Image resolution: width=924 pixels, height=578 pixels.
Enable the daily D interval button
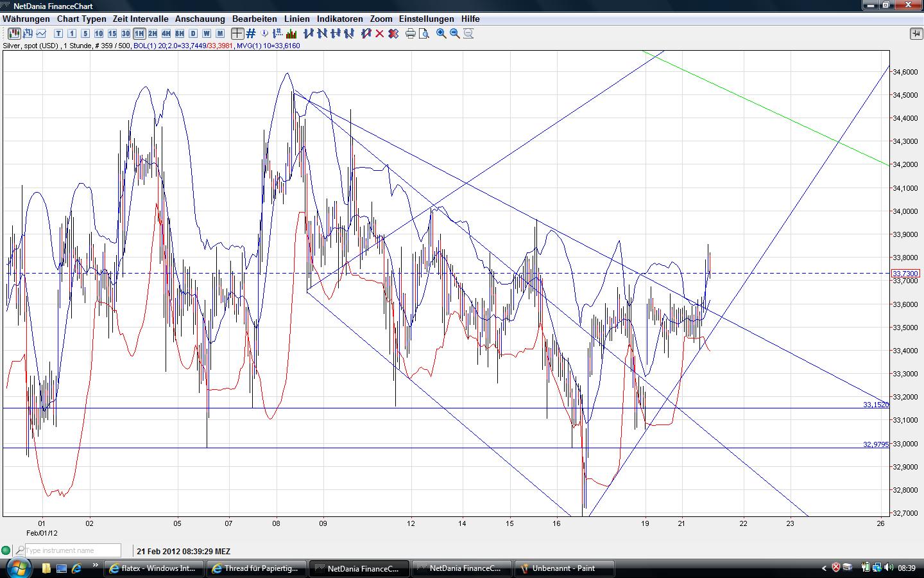pos(193,33)
